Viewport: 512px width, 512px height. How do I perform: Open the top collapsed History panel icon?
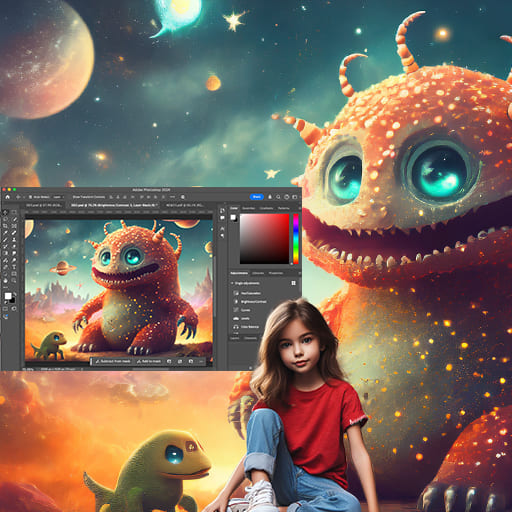coord(222,211)
